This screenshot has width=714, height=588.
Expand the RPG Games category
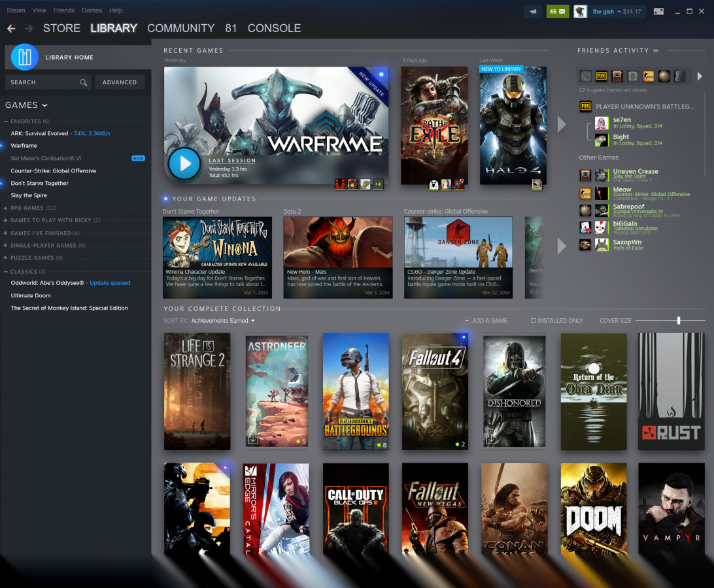(x=5, y=208)
